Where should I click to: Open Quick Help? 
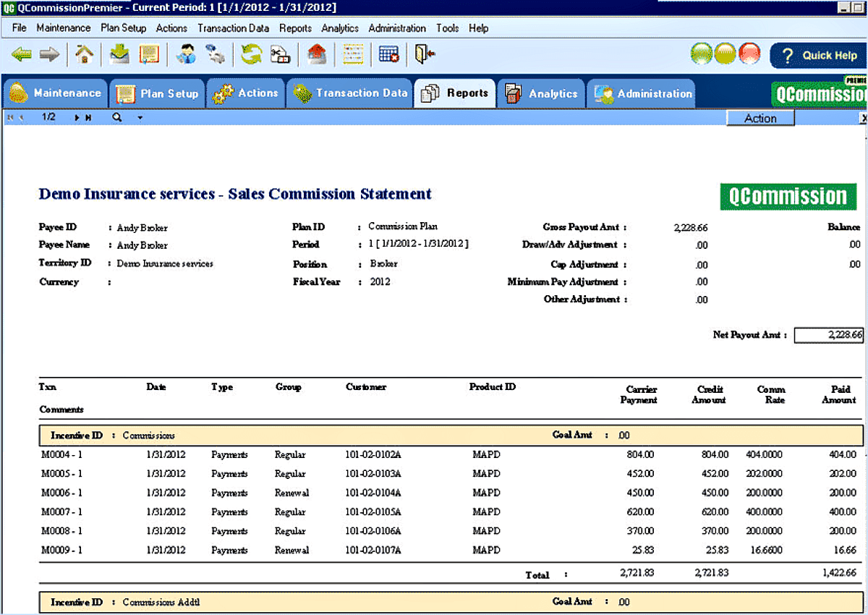(818, 55)
